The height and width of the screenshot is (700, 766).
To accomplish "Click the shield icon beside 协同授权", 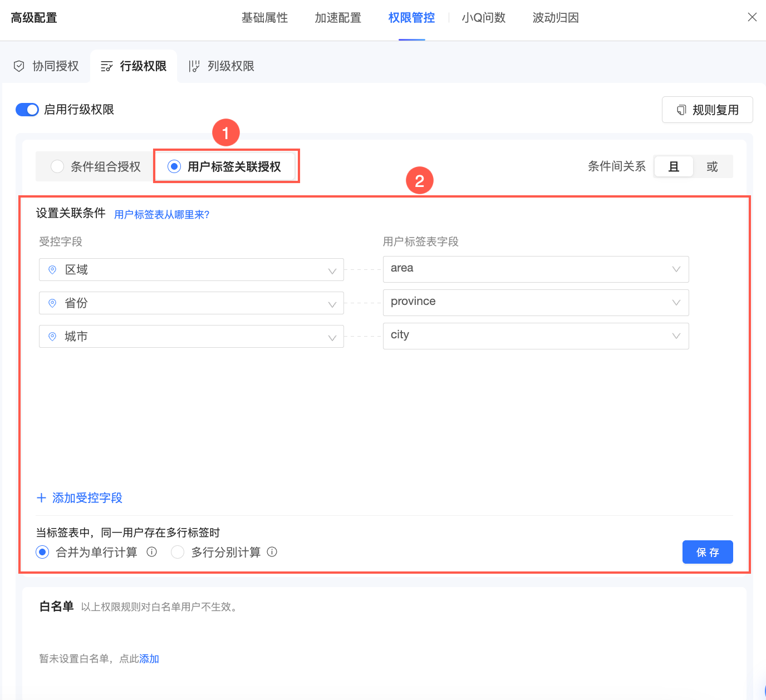I will point(19,66).
